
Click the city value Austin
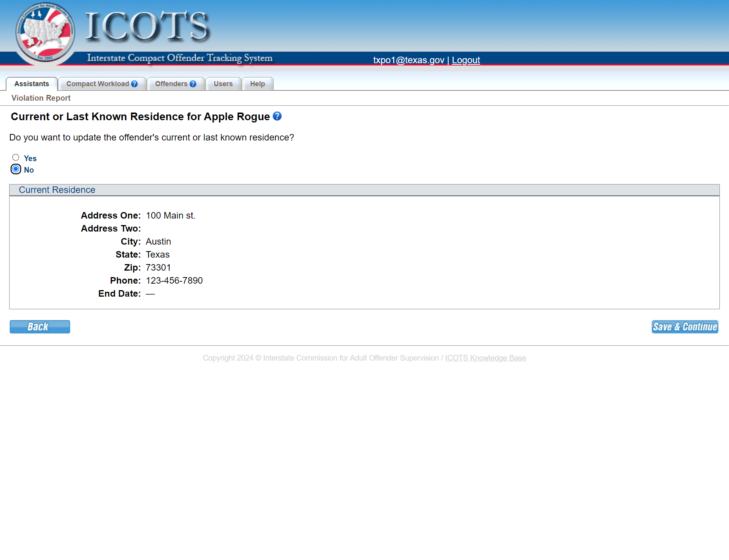coord(159,242)
